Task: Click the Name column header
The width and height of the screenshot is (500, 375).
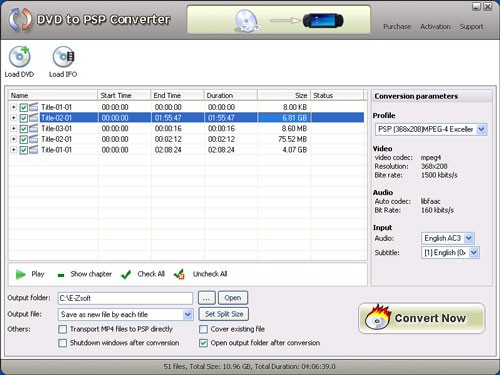Action: 53,95
